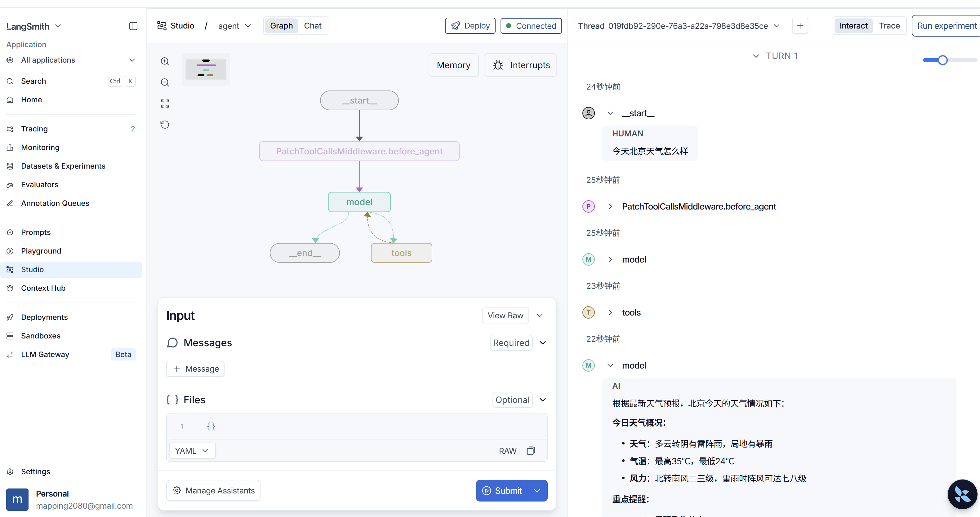Open the Thread ID dropdown

coord(777,25)
